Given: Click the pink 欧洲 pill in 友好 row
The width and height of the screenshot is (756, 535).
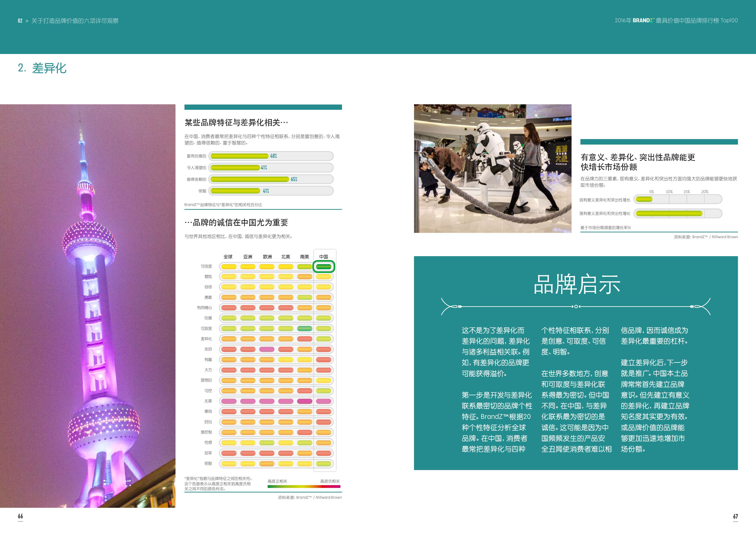Looking at the screenshot, I should 267,349.
